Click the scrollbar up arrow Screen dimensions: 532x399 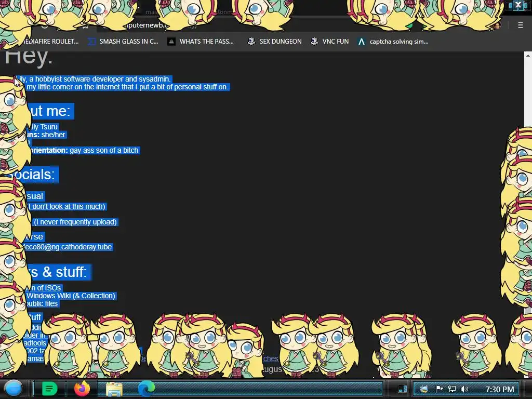(x=528, y=55)
